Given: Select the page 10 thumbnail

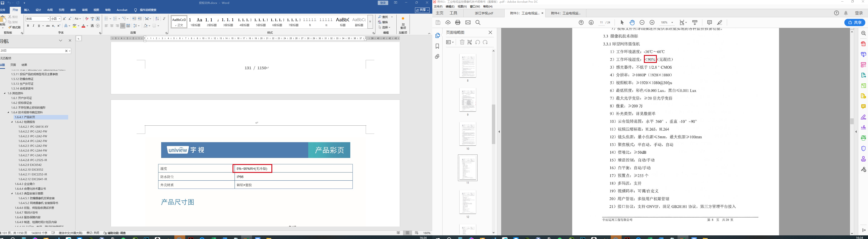Looking at the screenshot, I should (468, 134).
